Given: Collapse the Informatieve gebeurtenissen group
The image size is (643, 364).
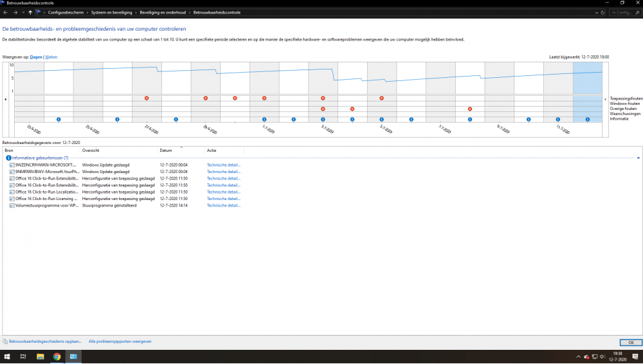Looking at the screenshot, I should coord(638,158).
